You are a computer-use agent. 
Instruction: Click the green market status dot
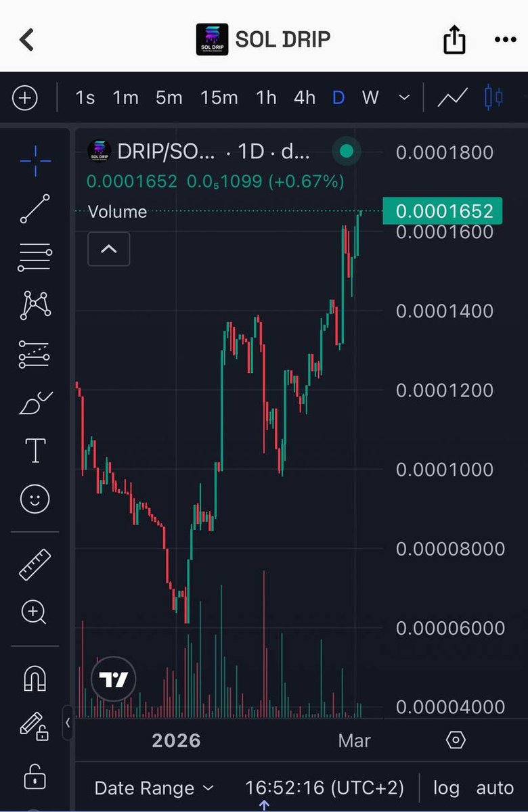(347, 151)
